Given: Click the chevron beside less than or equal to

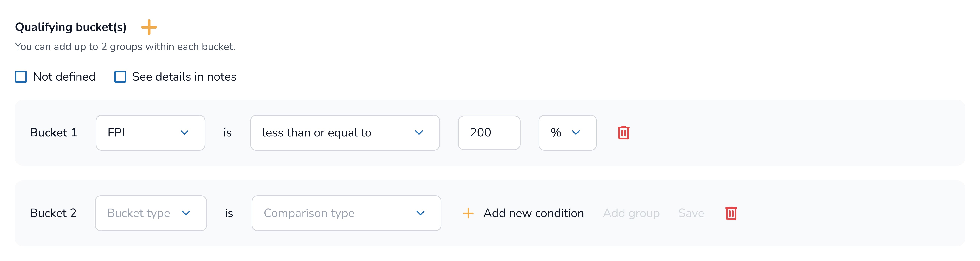Looking at the screenshot, I should click(419, 133).
